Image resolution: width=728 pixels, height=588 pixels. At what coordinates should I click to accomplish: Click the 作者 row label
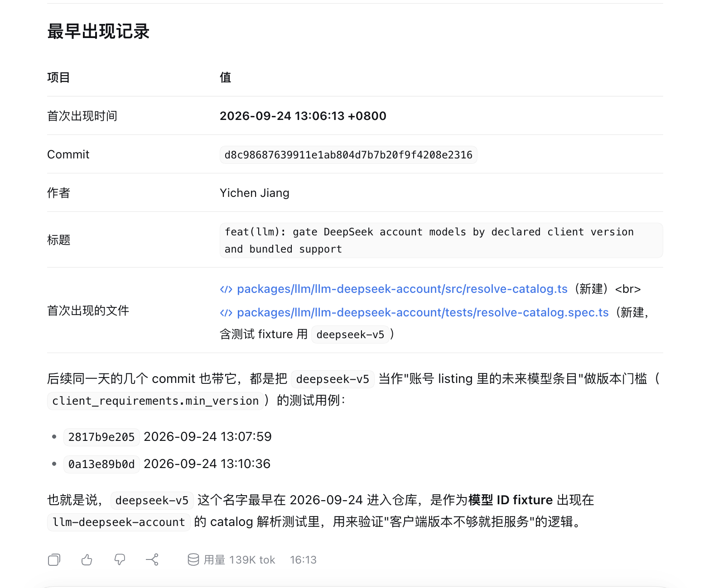tap(58, 193)
